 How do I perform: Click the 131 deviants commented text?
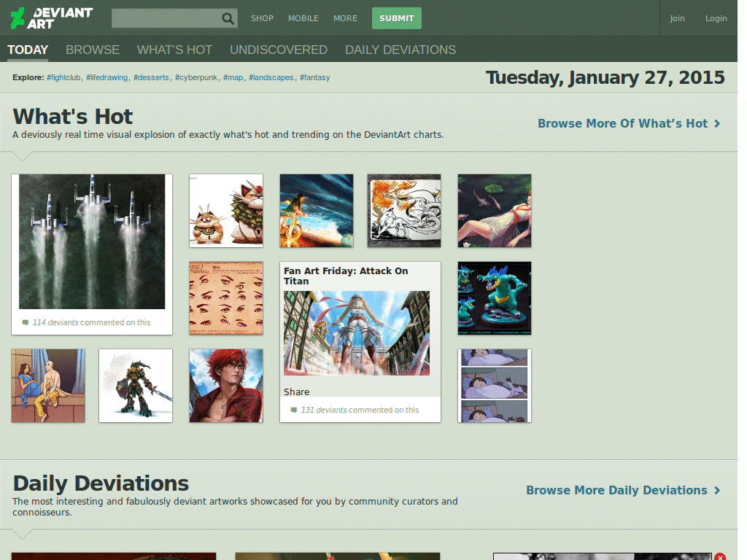[x=360, y=410]
